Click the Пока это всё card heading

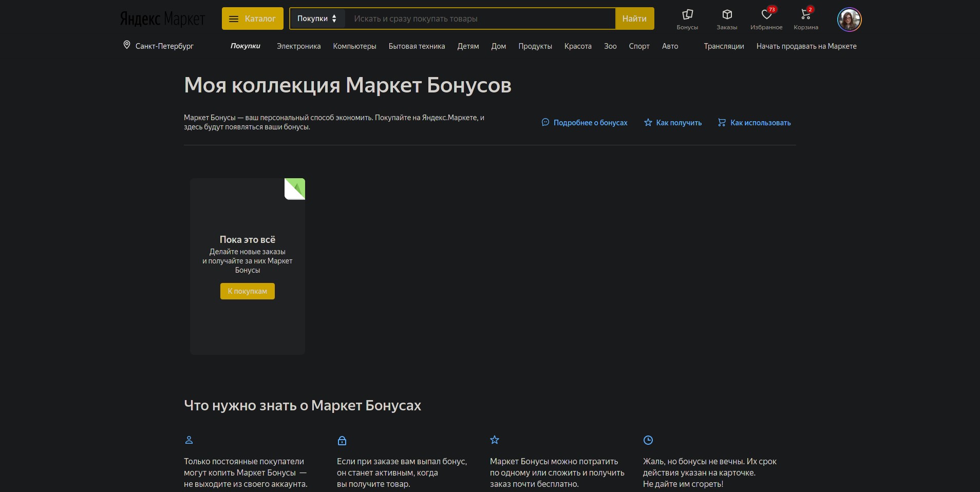[x=248, y=239]
